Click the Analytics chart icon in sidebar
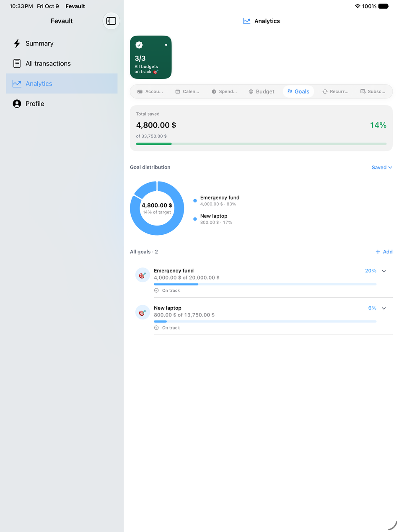 [17, 83]
